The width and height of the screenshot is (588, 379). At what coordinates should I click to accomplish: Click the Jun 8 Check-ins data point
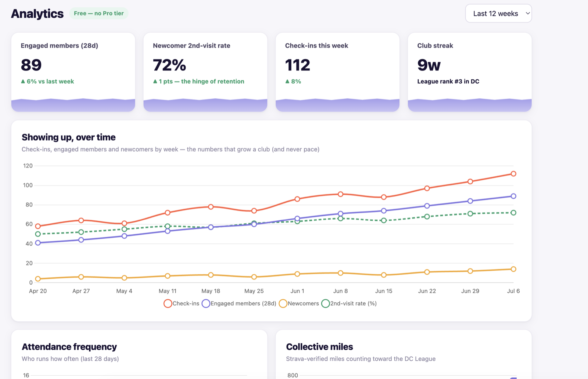[340, 194]
